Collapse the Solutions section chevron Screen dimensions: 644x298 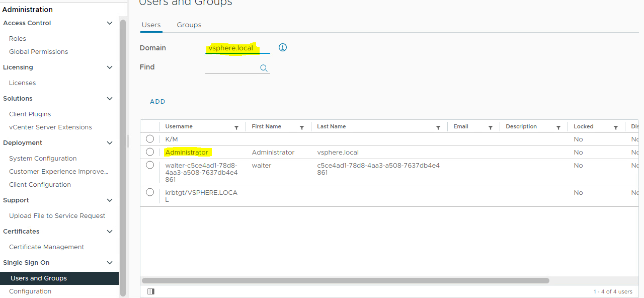coord(110,99)
